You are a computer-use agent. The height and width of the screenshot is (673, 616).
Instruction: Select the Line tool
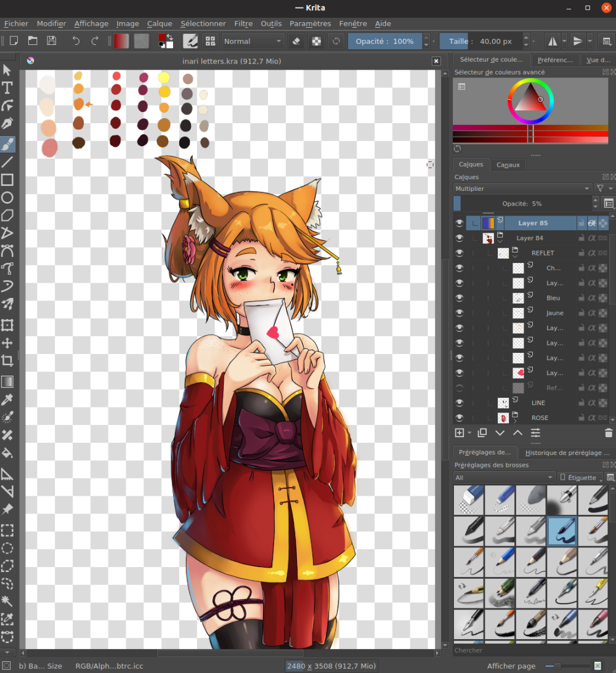pos(7,162)
